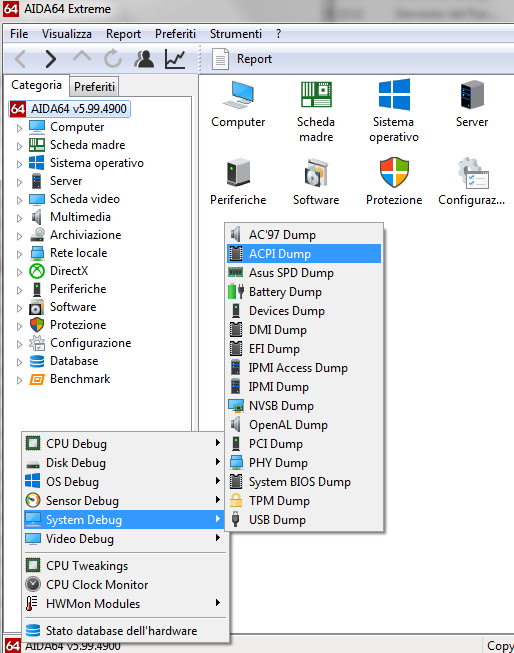Image resolution: width=514 pixels, height=653 pixels.
Task: Select the AIDA64 v5.99.4900 tree root
Action: [x=70, y=109]
